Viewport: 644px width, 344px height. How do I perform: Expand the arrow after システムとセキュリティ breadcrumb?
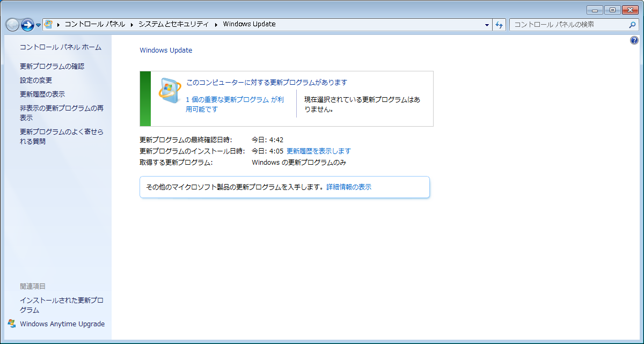click(x=216, y=24)
